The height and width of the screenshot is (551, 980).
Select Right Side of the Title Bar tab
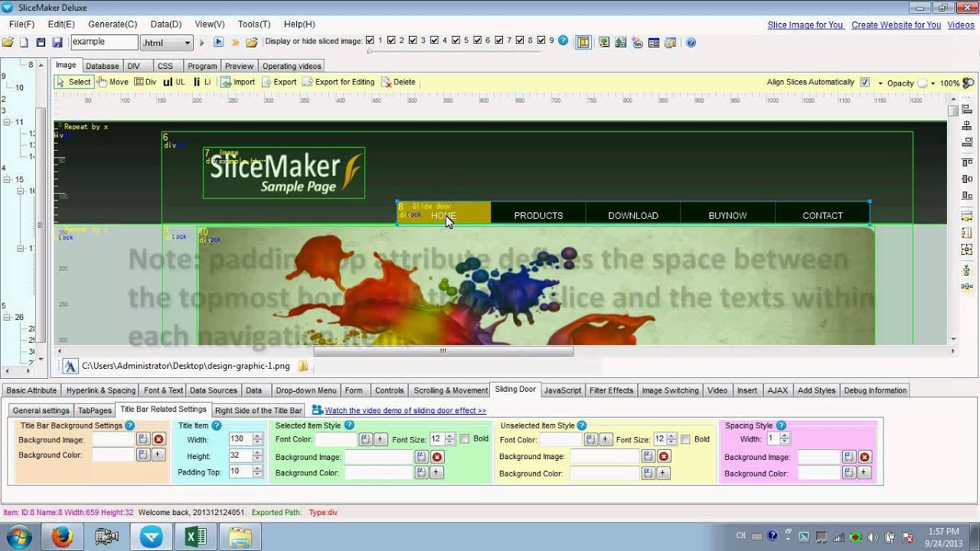[258, 411]
